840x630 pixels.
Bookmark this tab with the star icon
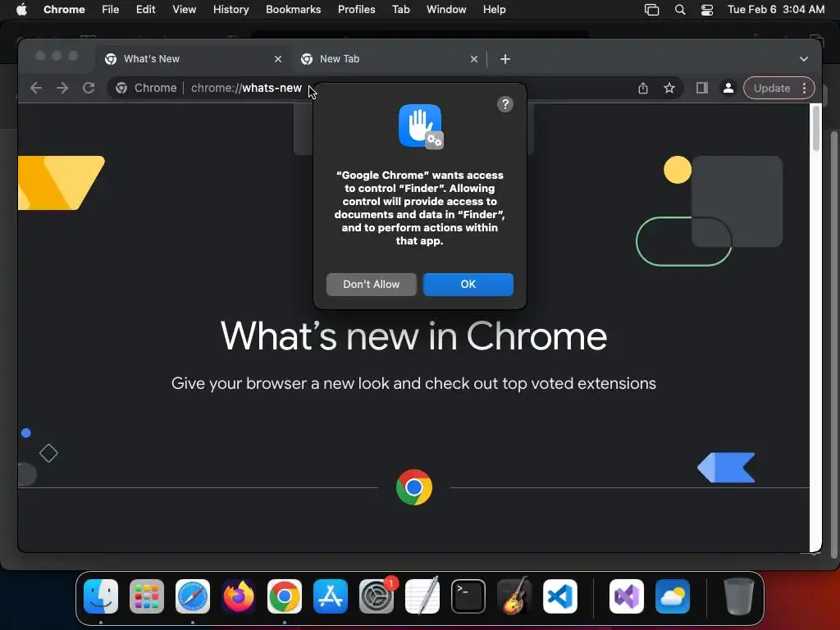coord(669,89)
